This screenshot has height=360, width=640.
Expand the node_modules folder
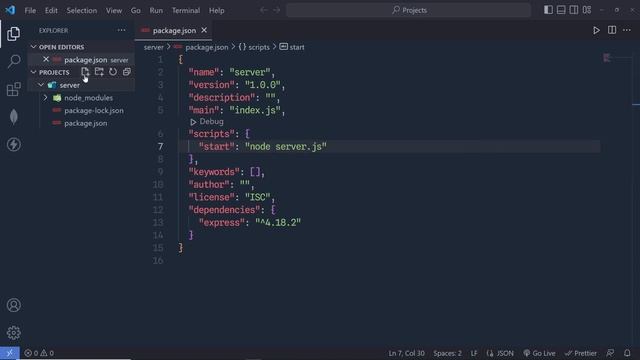click(45, 98)
